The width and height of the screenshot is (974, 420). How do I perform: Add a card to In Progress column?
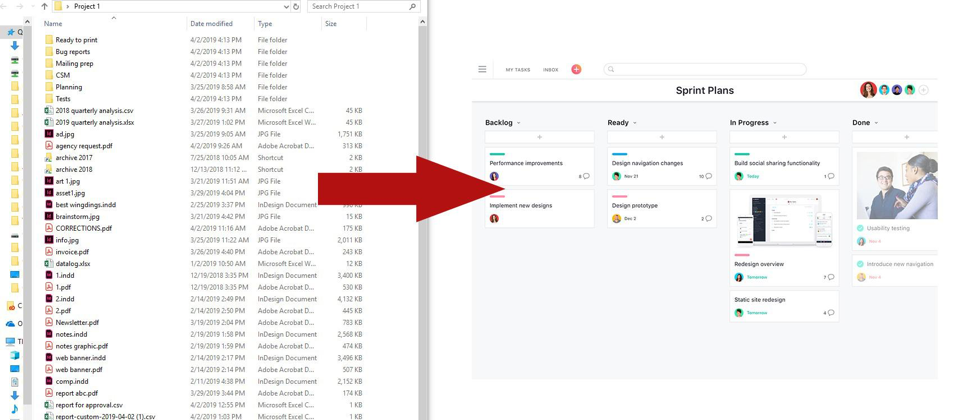[785, 137]
